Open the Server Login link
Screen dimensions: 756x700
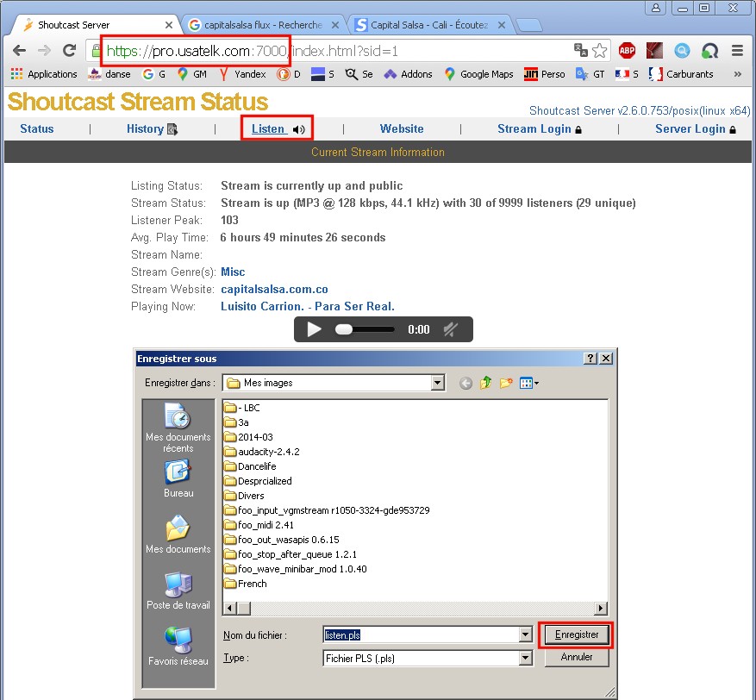tap(696, 128)
